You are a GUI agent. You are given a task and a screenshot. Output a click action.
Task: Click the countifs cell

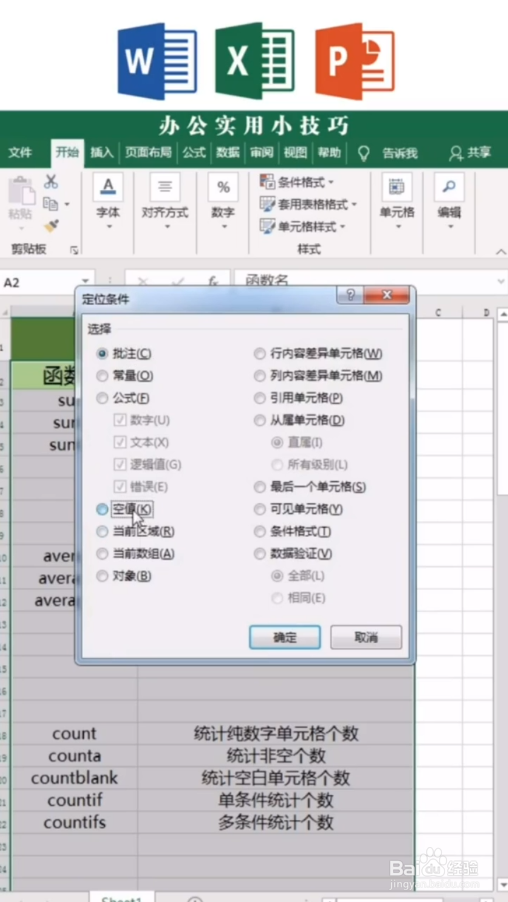pos(74,822)
